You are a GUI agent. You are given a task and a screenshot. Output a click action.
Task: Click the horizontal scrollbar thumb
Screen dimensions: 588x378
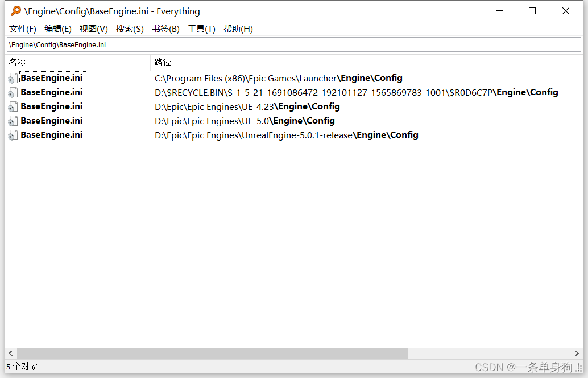tap(213, 353)
